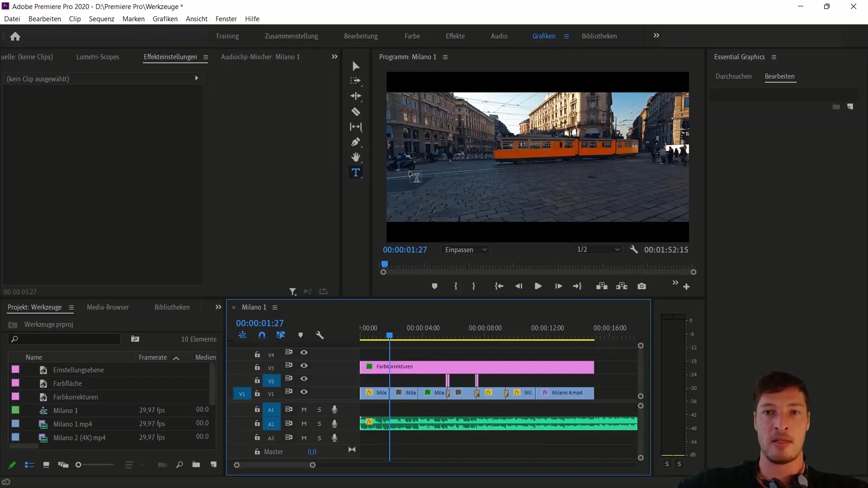Select the Track Select Forward tool
Screen dimensions: 868x488
(x=356, y=81)
